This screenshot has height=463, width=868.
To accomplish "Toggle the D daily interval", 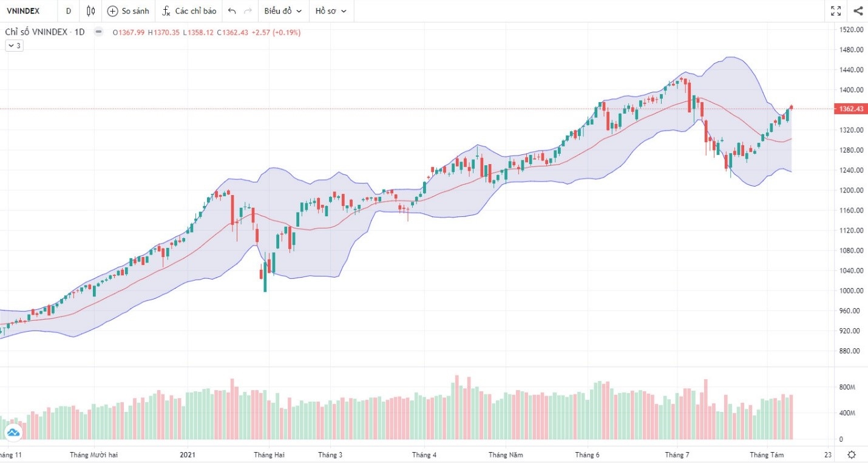I will click(x=68, y=10).
